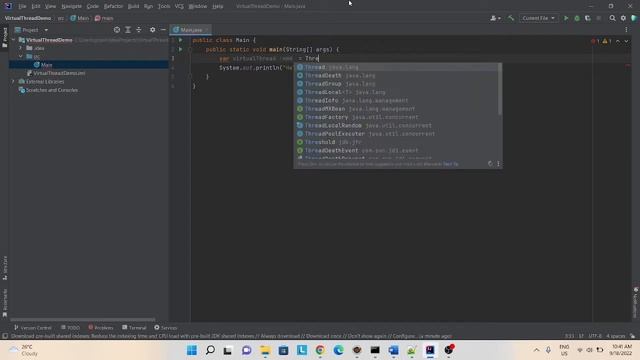Open the Project side tool window tab
The image size is (640, 360).
[x=5, y=38]
